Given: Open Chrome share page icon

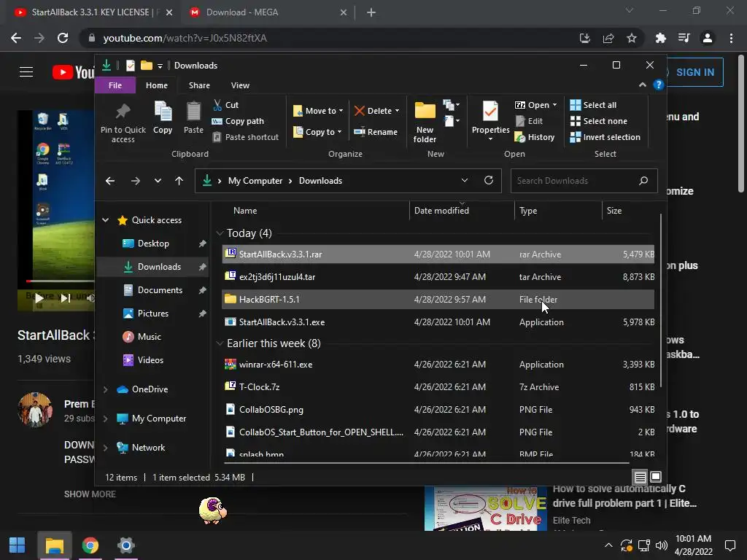Looking at the screenshot, I should point(608,38).
